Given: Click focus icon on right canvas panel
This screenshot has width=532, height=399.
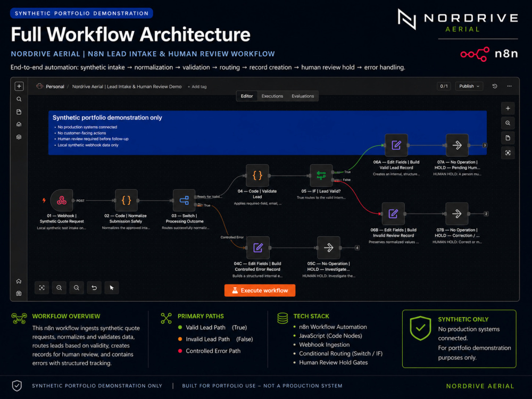Looking at the screenshot, I should [x=508, y=153].
